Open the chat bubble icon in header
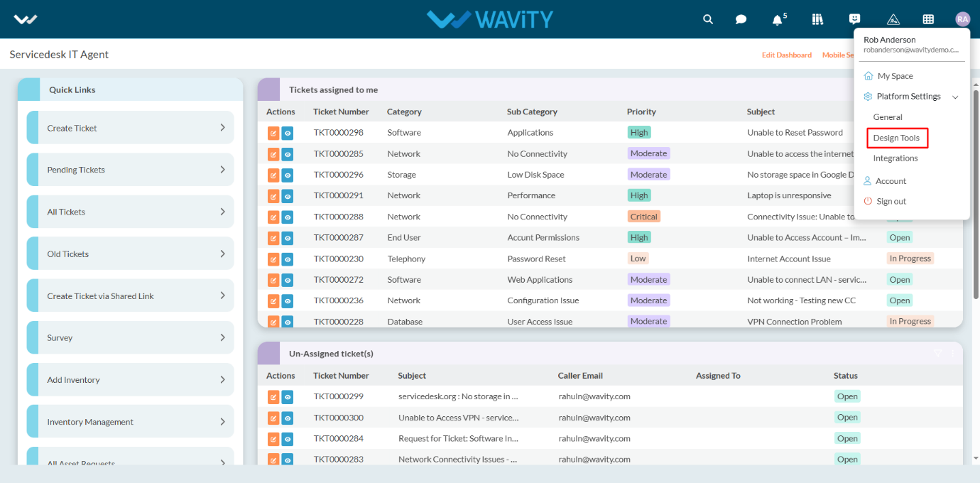The image size is (980, 483). point(741,19)
